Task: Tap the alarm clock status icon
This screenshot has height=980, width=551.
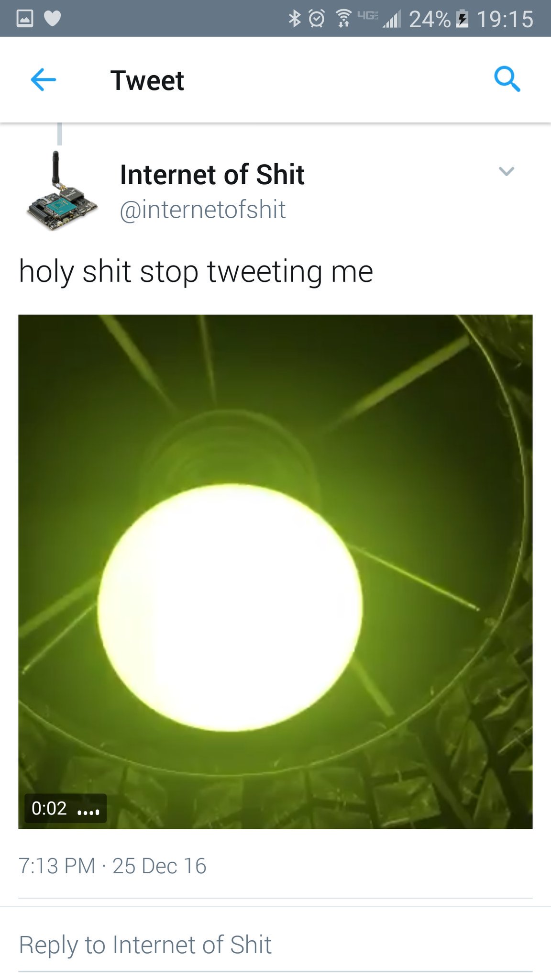Action: pos(317,19)
